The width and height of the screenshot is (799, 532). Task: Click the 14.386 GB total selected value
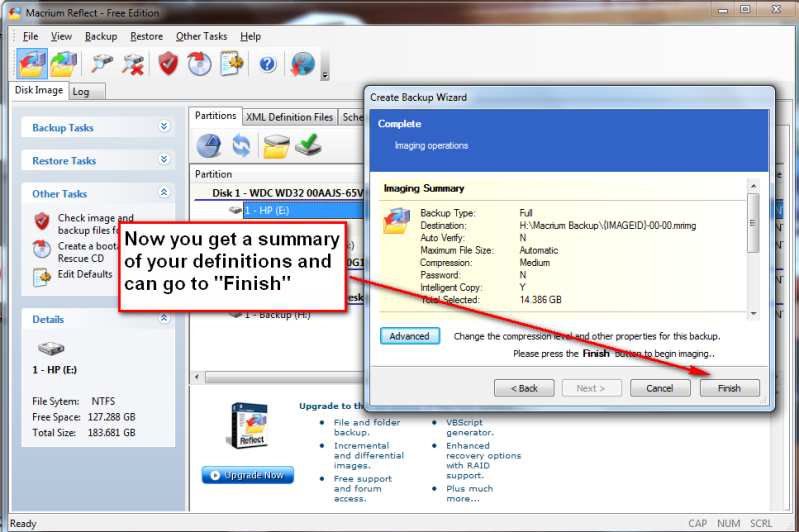tap(540, 300)
